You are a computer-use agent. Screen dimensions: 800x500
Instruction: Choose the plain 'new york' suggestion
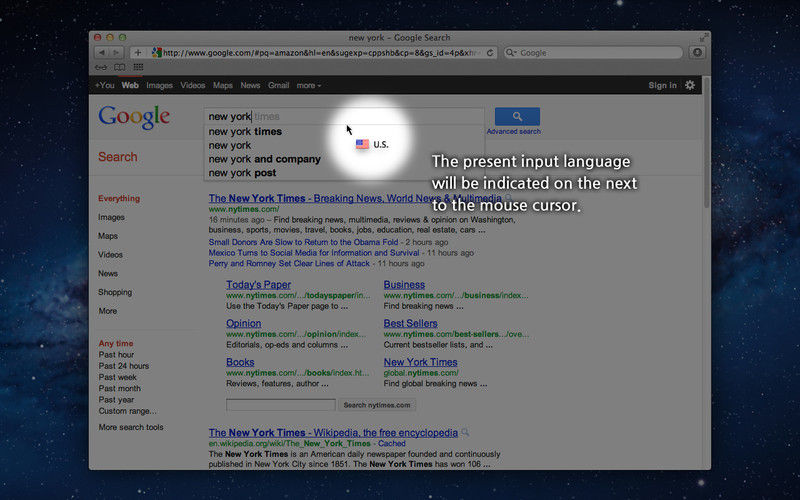tap(230, 145)
